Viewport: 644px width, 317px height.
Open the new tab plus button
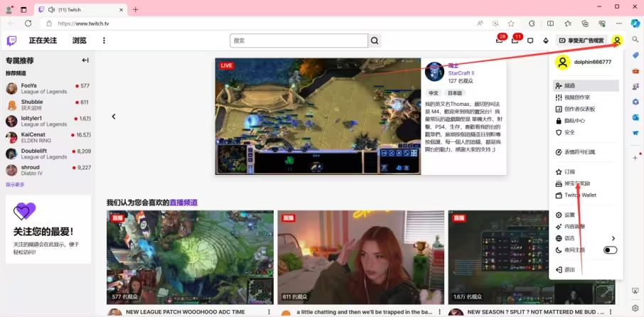click(136, 9)
